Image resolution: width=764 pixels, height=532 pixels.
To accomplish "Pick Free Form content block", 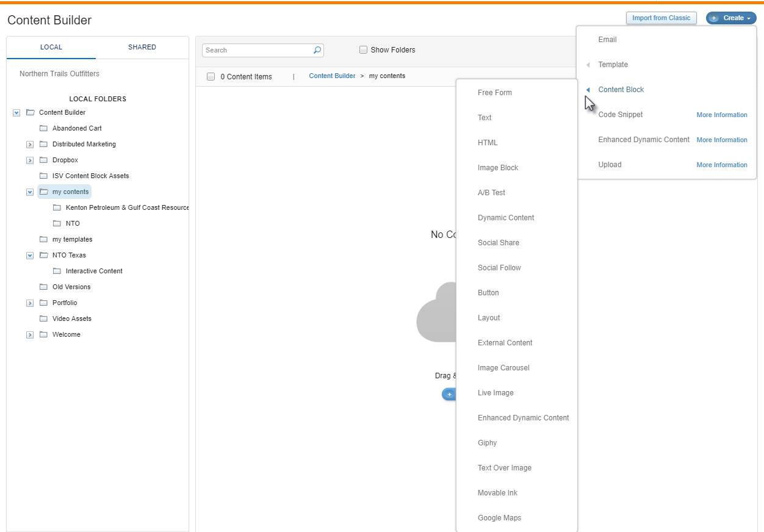I will pos(495,93).
